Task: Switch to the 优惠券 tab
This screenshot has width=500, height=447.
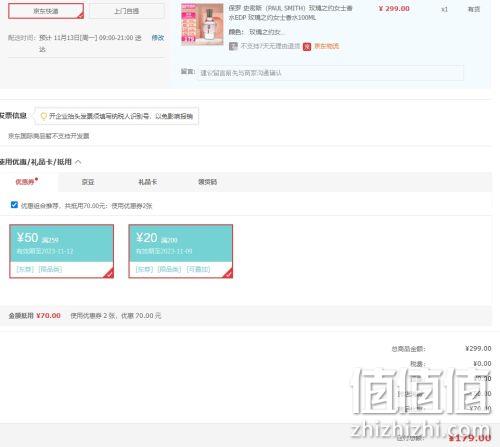Action: [x=25, y=182]
